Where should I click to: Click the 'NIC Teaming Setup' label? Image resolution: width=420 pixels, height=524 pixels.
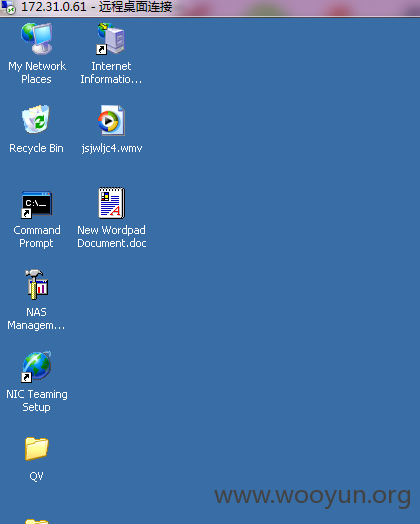tap(37, 401)
